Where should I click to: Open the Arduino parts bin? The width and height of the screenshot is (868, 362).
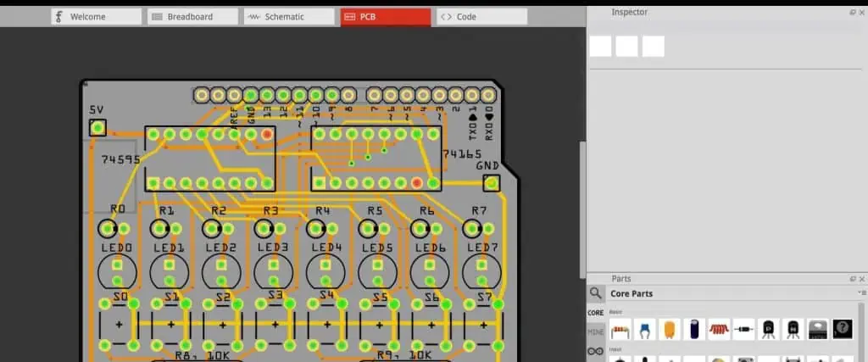(x=596, y=350)
